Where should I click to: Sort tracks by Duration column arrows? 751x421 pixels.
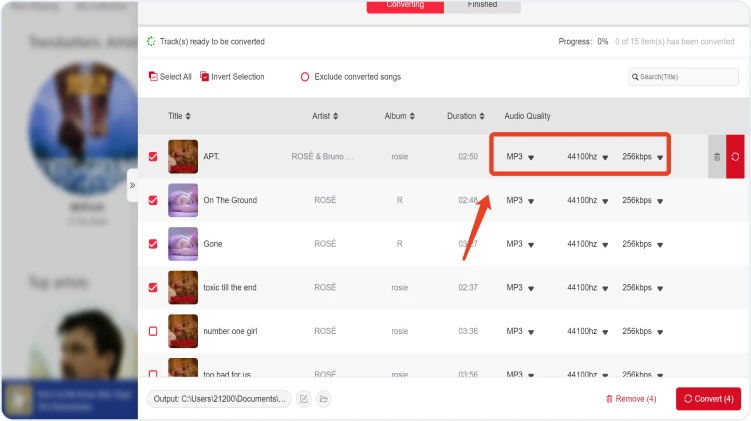(484, 116)
